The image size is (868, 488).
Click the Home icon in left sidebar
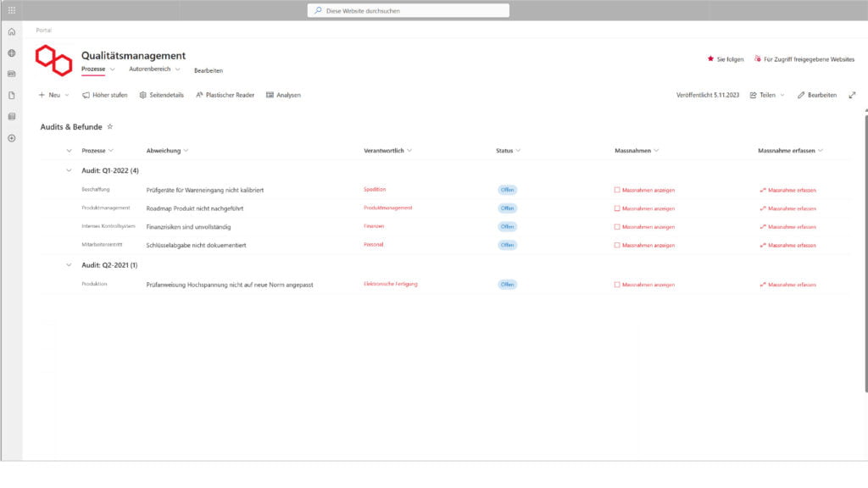pyautogui.click(x=11, y=32)
